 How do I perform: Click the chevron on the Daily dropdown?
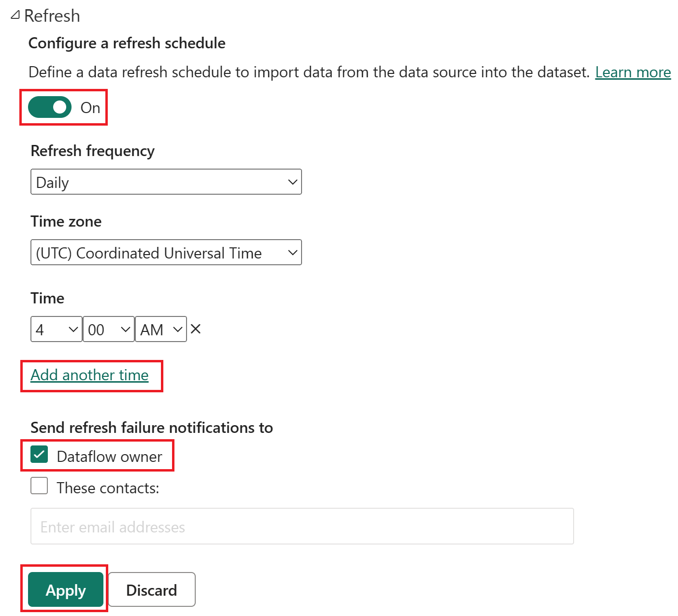point(292,182)
